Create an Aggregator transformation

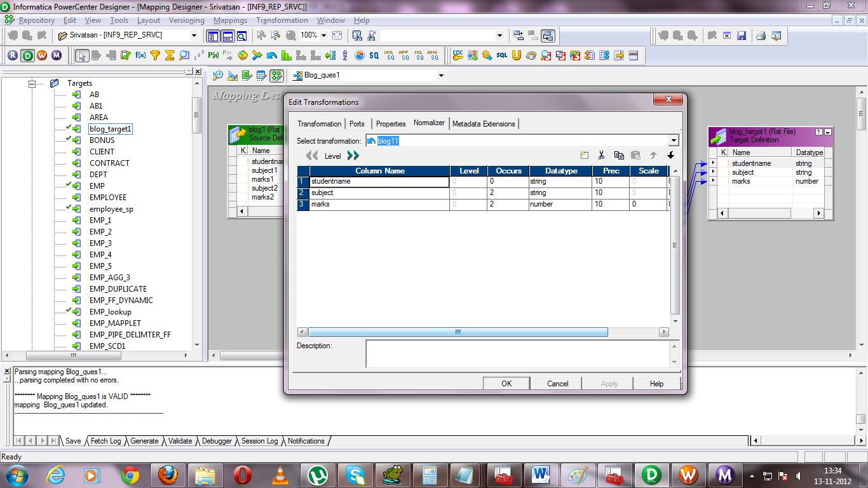pos(168,55)
